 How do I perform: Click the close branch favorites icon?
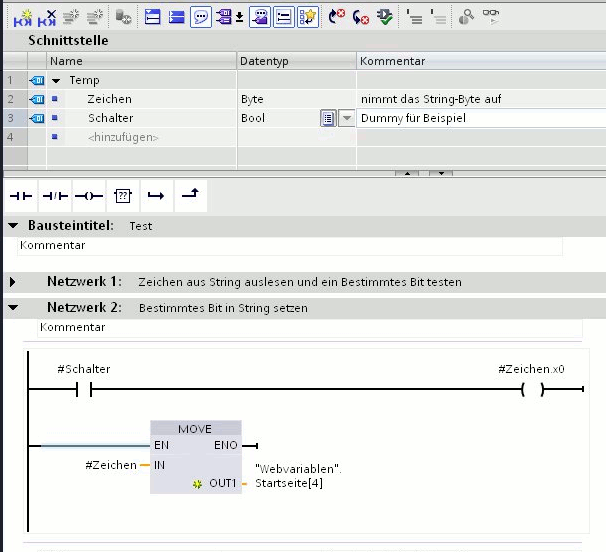(190, 194)
